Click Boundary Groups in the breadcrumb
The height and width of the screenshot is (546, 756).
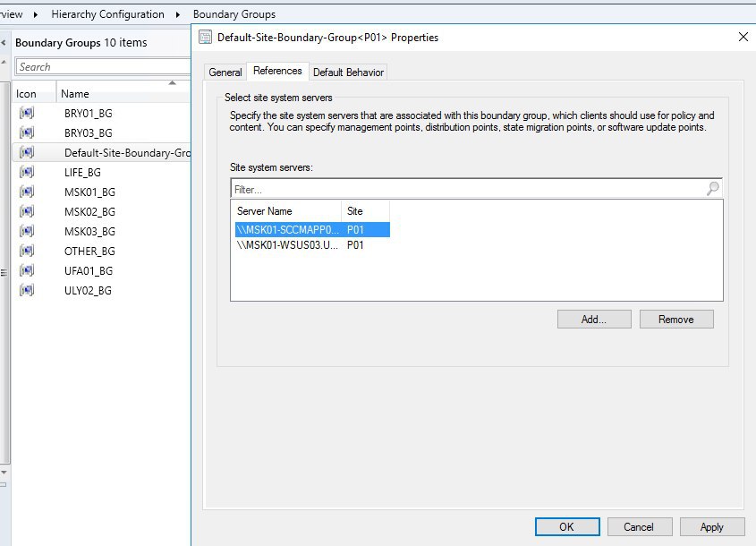pyautogui.click(x=234, y=14)
